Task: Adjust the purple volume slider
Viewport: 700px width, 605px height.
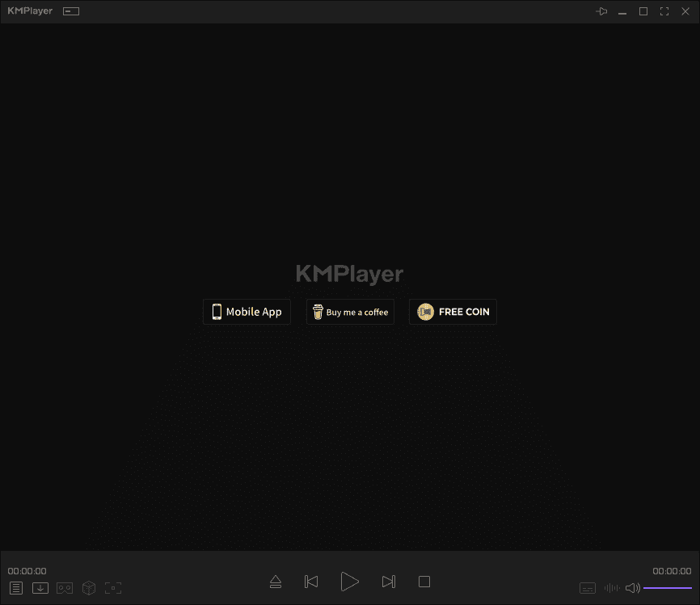Action: pyautogui.click(x=667, y=588)
